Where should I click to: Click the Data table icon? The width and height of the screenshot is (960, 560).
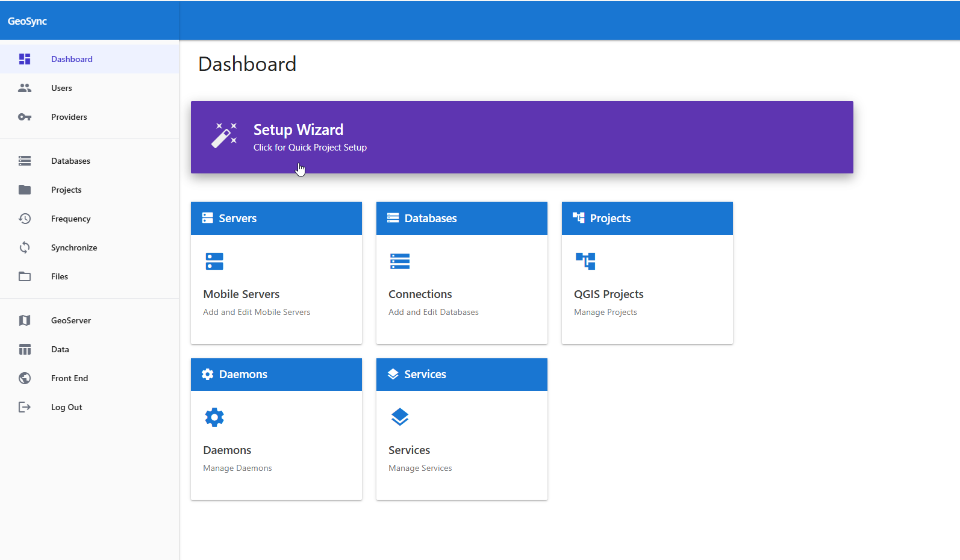coord(25,349)
